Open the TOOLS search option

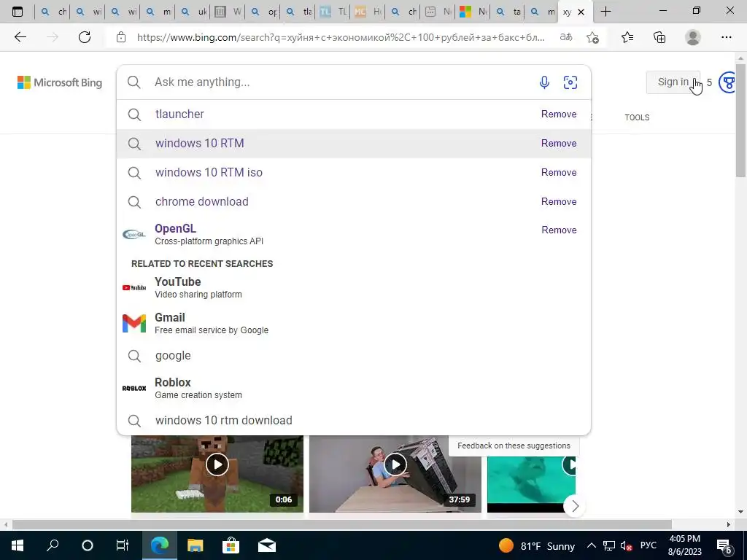637,117
